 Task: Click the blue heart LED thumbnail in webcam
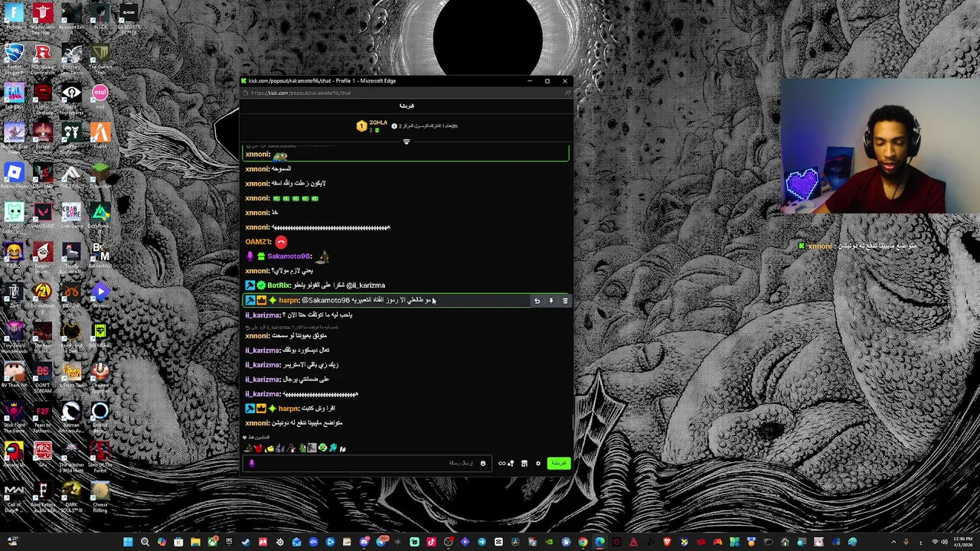coord(802,185)
